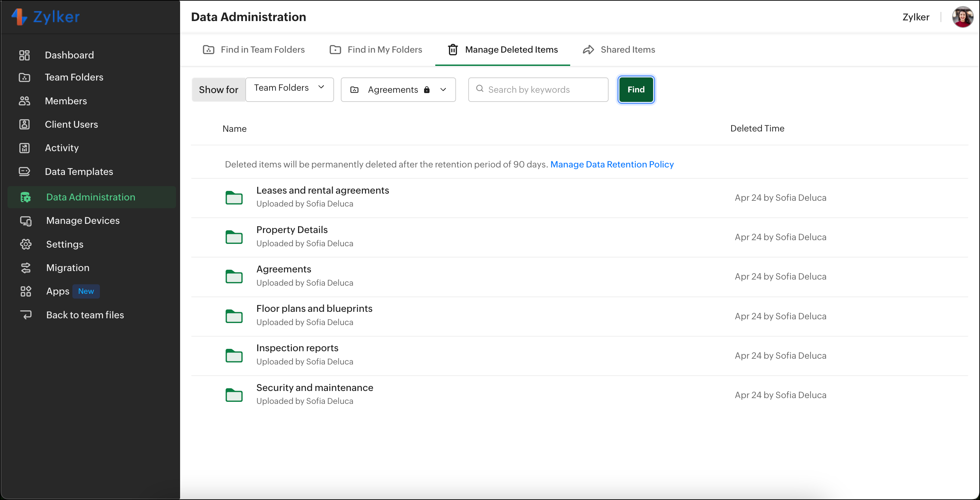Click the Dashboard grid icon in sidebar
980x500 pixels.
pos(24,55)
